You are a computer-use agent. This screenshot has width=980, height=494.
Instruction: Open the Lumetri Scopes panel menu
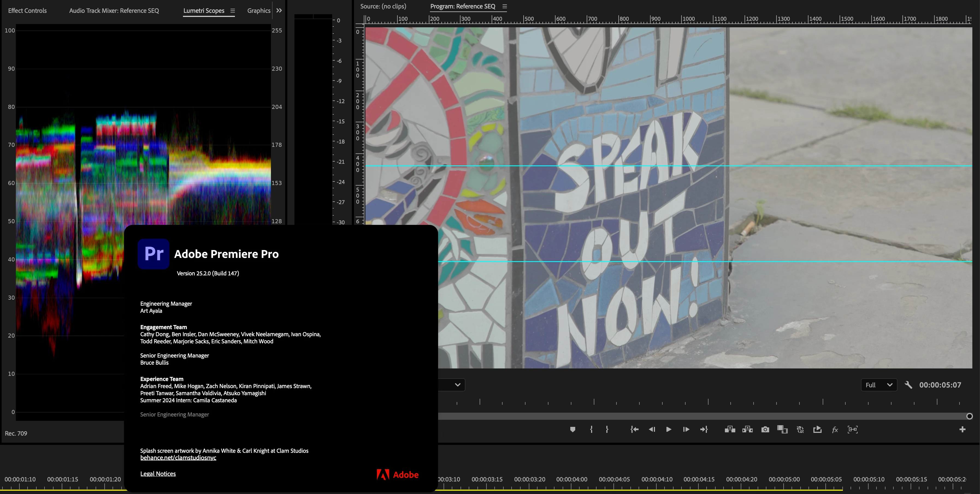(x=232, y=11)
